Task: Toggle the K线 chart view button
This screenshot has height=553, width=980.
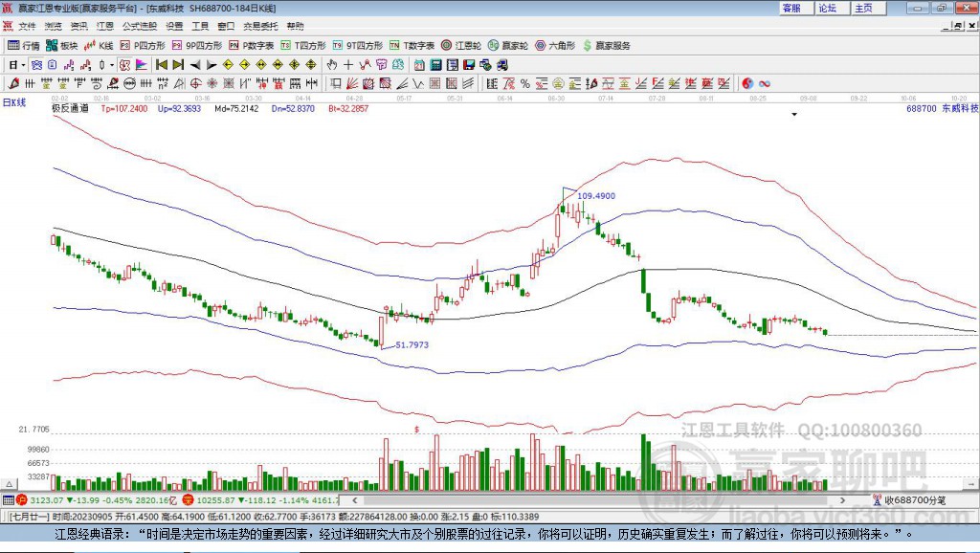Action: pyautogui.click(x=99, y=46)
